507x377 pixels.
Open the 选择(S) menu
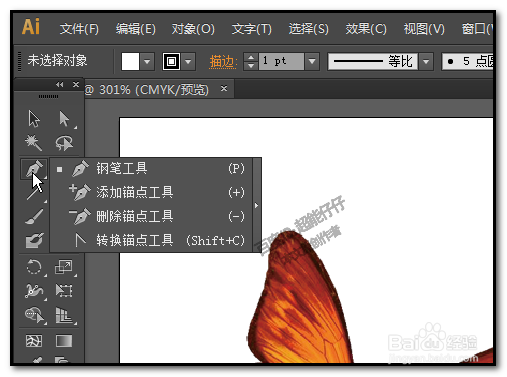(309, 29)
